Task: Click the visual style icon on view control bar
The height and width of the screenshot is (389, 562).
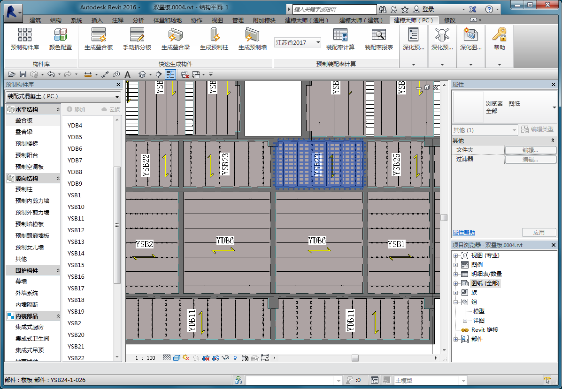Action: [x=176, y=357]
